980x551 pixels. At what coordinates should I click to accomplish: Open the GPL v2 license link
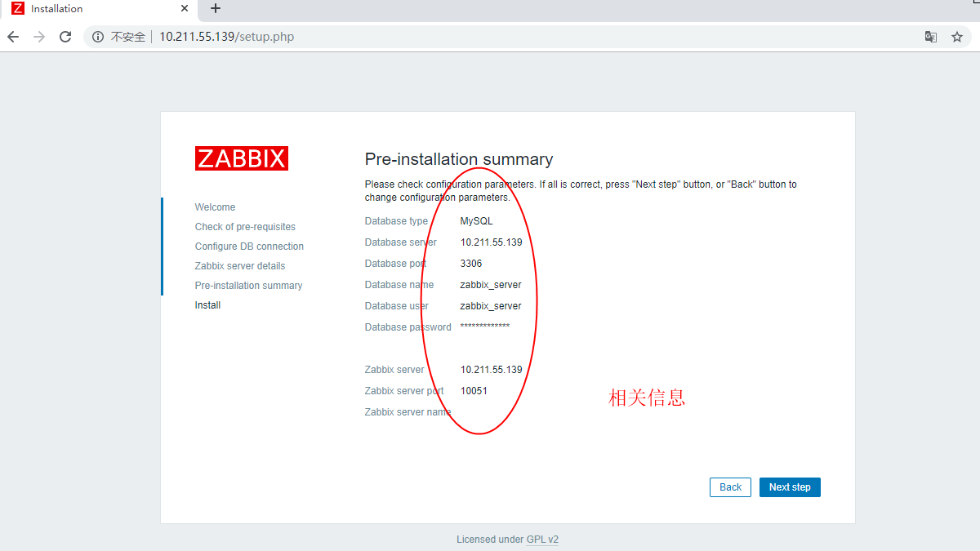[542, 540]
